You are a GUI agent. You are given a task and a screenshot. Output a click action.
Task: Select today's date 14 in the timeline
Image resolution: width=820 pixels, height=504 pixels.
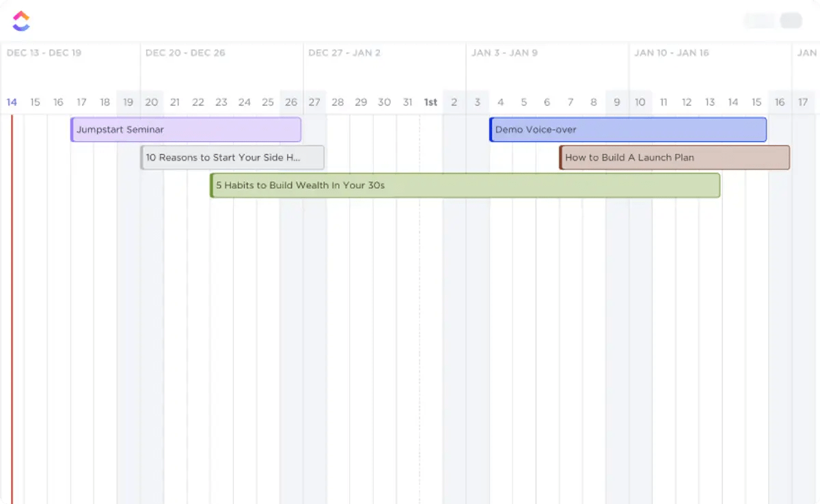pyautogui.click(x=12, y=102)
